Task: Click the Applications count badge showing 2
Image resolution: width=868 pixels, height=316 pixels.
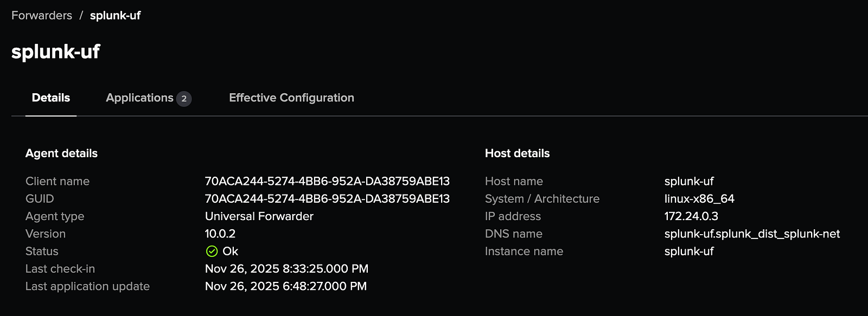Action: (x=184, y=99)
